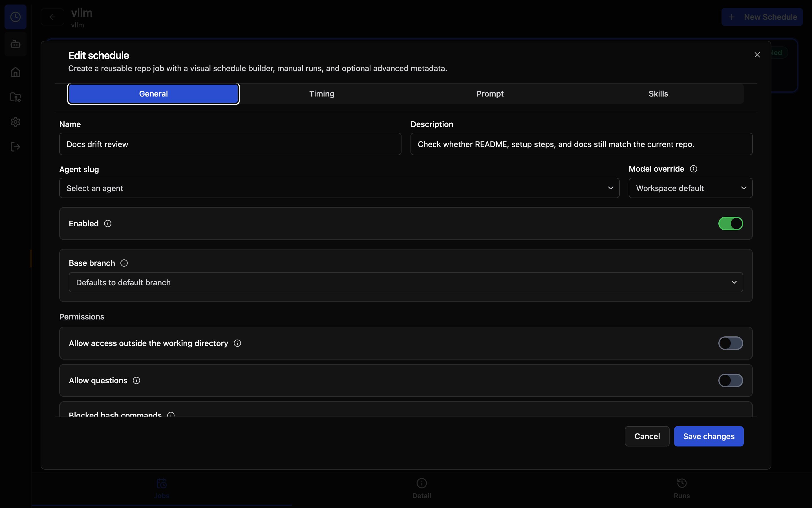Image resolution: width=812 pixels, height=508 pixels.
Task: Show info icon beside Base branch
Action: 124,263
